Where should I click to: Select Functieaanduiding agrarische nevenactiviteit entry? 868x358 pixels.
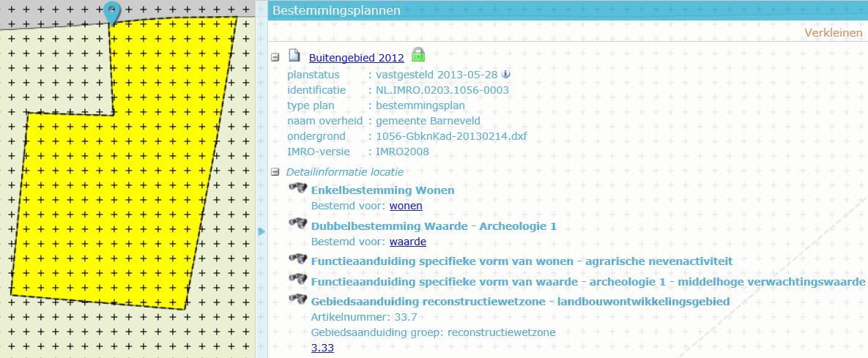pos(522,261)
